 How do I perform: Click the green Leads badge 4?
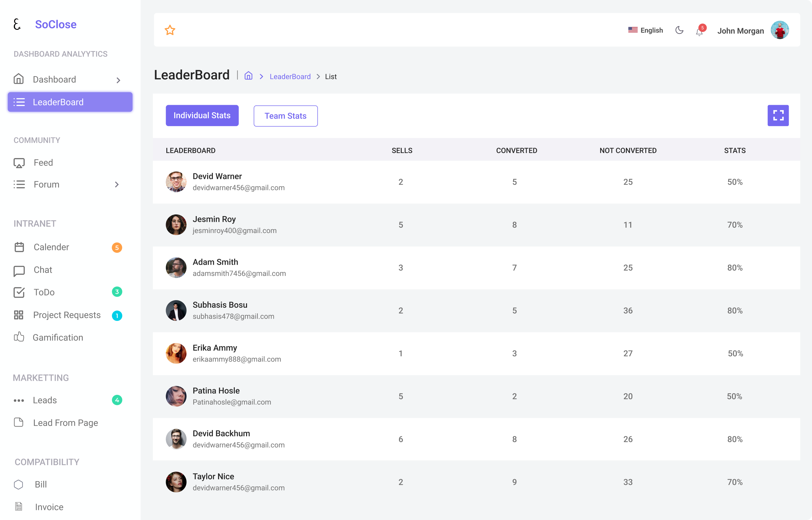tap(117, 400)
